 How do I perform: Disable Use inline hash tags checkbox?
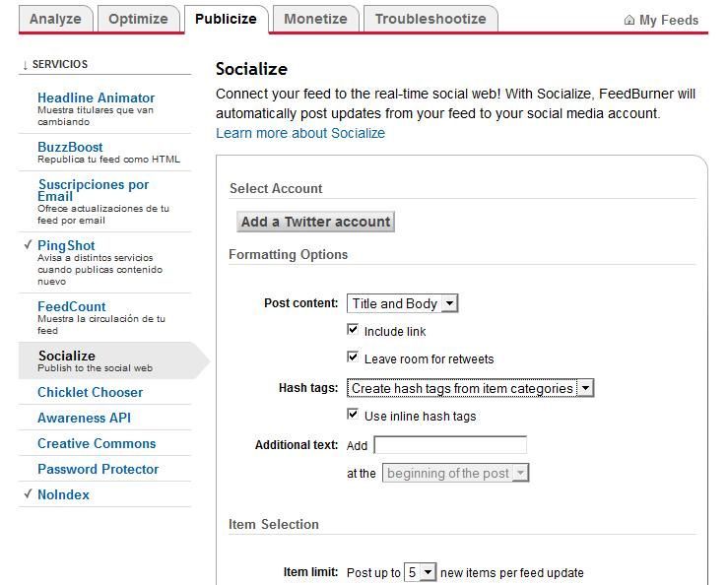(353, 415)
